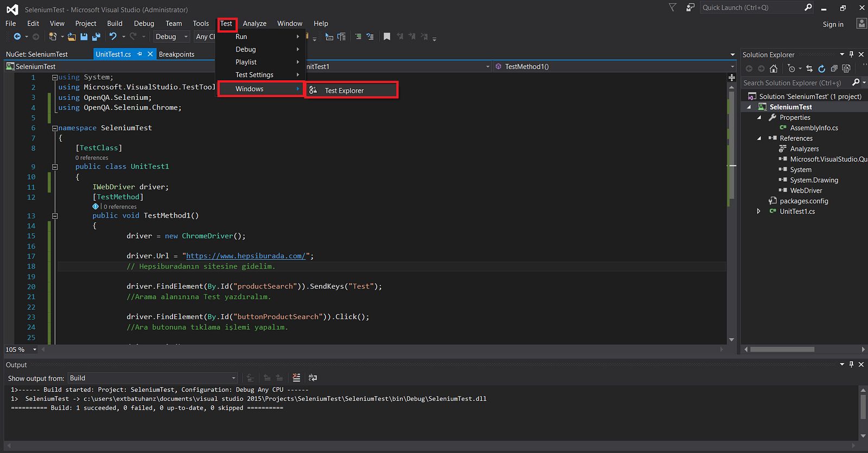
Task: Switch to the Breakpoints tab
Action: click(176, 54)
